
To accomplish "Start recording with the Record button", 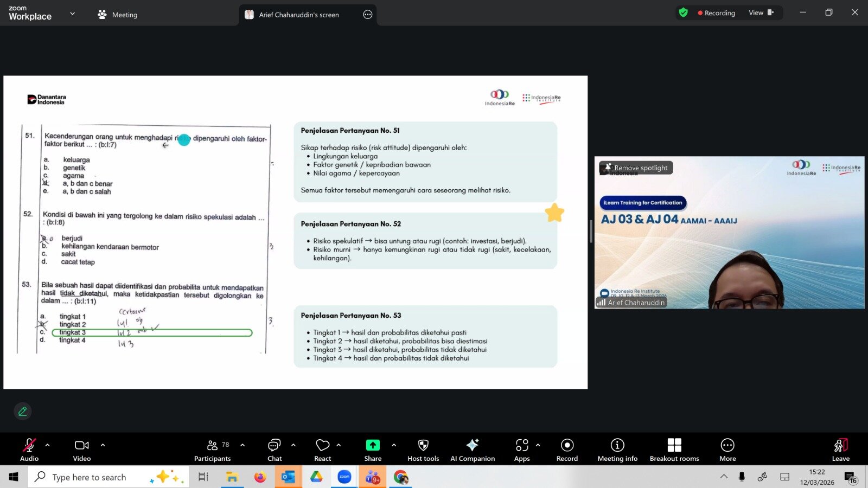I will click(567, 449).
